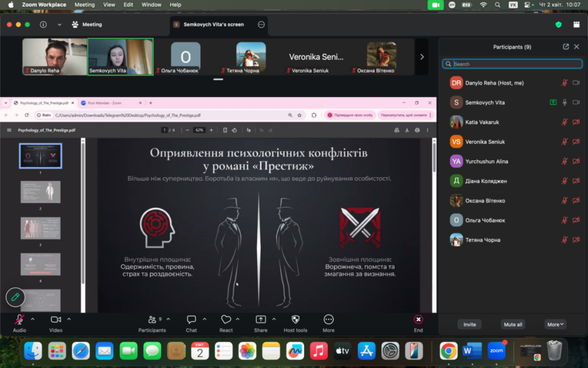The image size is (588, 368).
Task: Open the More options toolbar icon
Action: click(x=328, y=324)
